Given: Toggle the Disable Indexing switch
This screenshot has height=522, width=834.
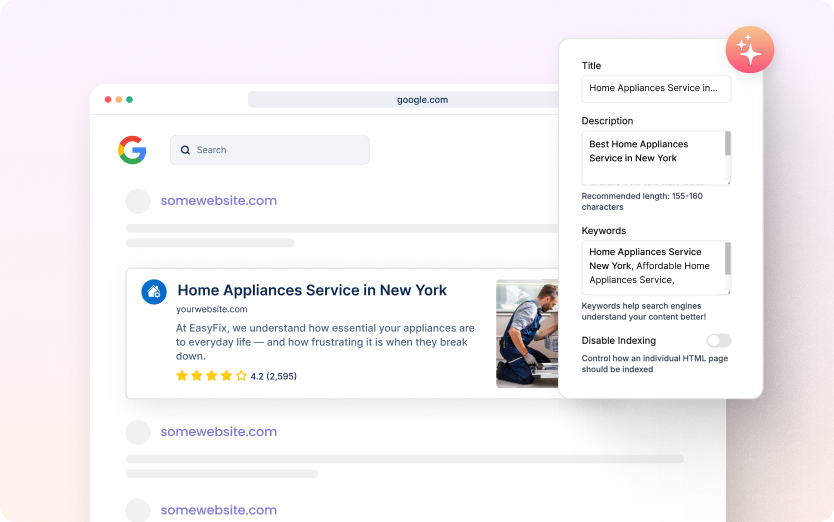Looking at the screenshot, I should (x=718, y=341).
